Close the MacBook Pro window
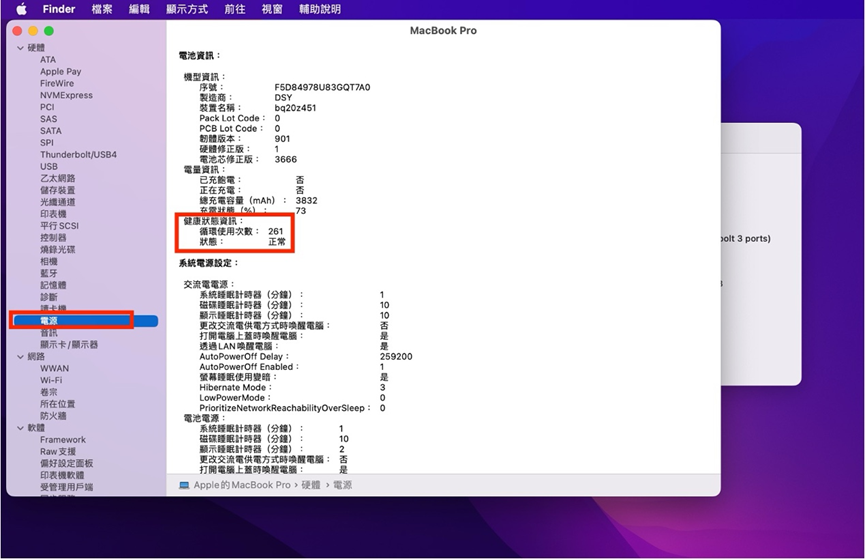The image size is (865, 559). [17, 31]
